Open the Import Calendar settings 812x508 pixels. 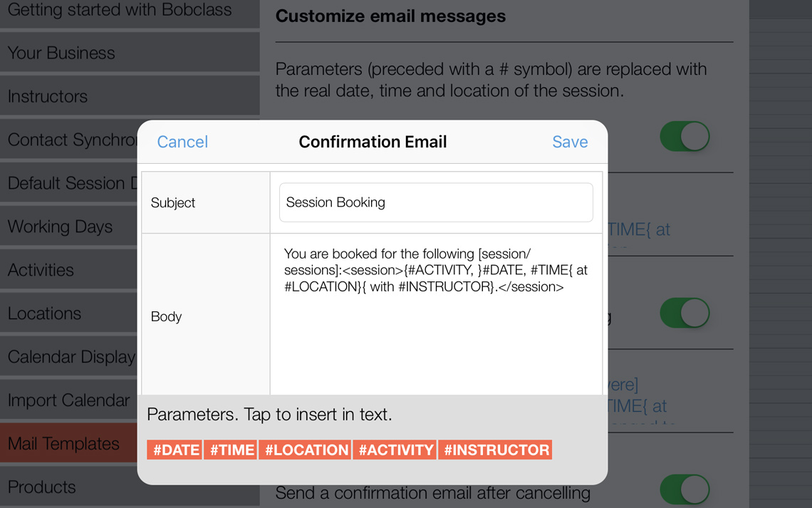click(68, 400)
